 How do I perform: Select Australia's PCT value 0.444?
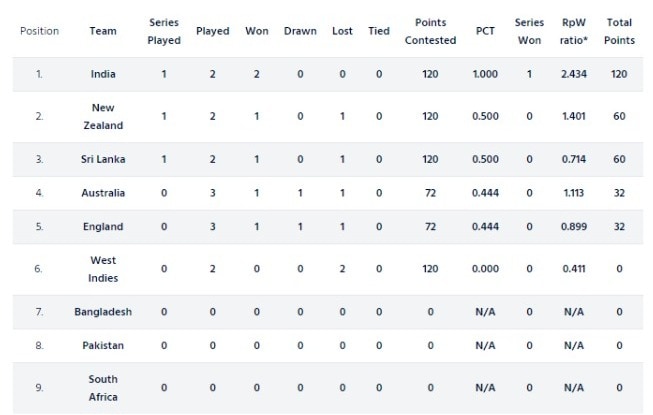click(485, 193)
